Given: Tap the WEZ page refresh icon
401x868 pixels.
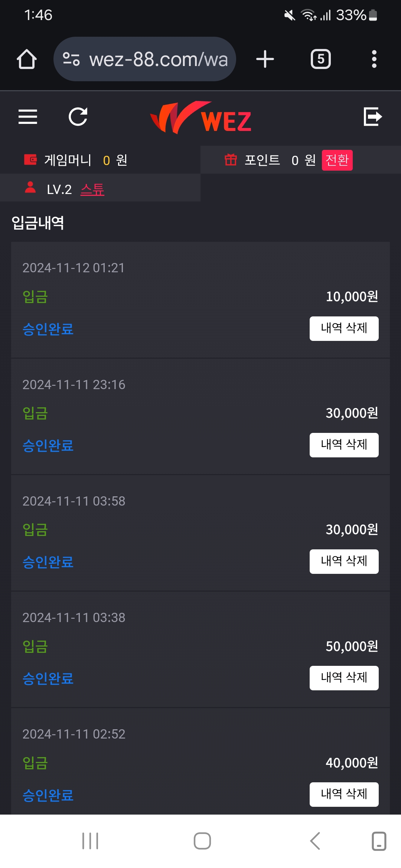Looking at the screenshot, I should (78, 117).
